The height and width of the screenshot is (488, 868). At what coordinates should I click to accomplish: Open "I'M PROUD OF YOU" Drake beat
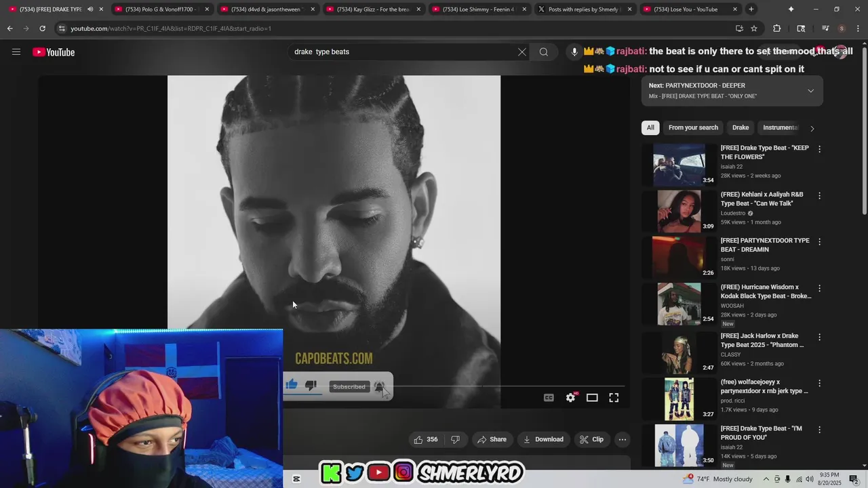point(761,432)
